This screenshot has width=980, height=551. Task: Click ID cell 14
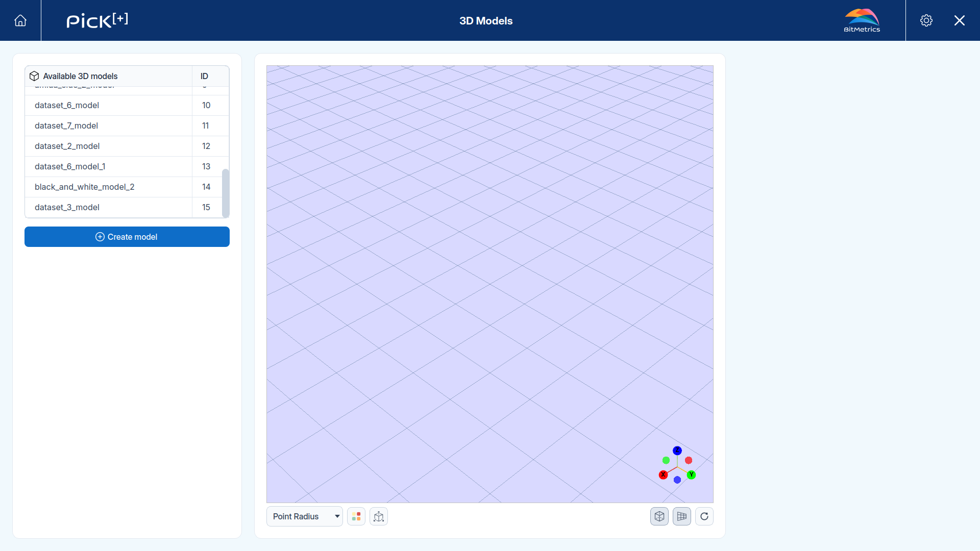click(x=206, y=187)
